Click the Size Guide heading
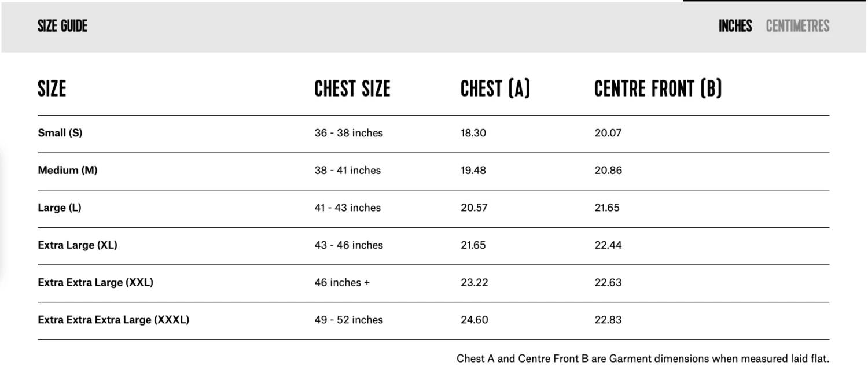868x373 pixels. point(62,26)
